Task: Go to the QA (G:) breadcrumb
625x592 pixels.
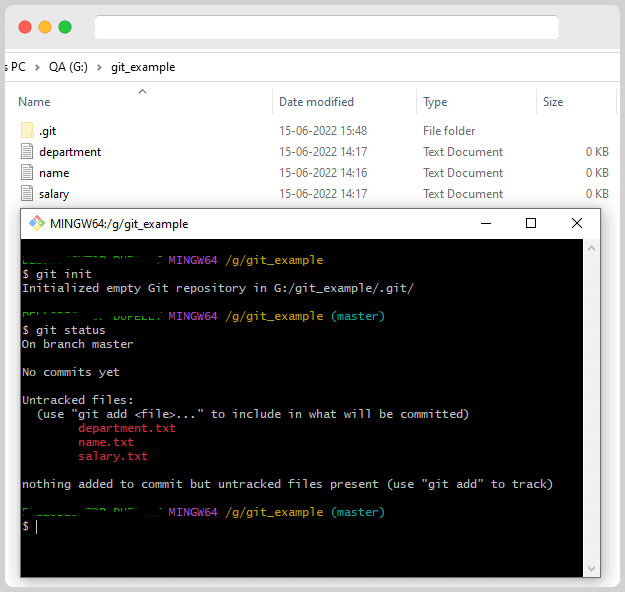Action: pyautogui.click(x=68, y=67)
